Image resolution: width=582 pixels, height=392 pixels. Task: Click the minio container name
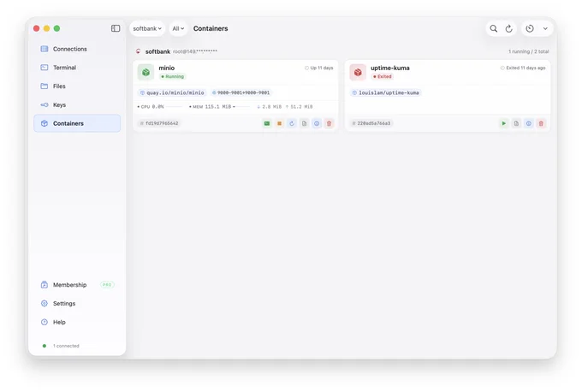click(167, 68)
